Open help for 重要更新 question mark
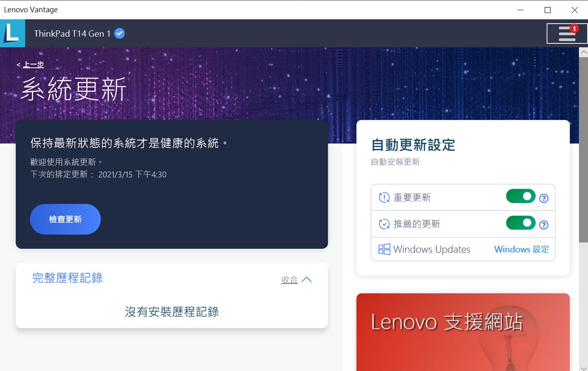588x371 pixels. [544, 198]
